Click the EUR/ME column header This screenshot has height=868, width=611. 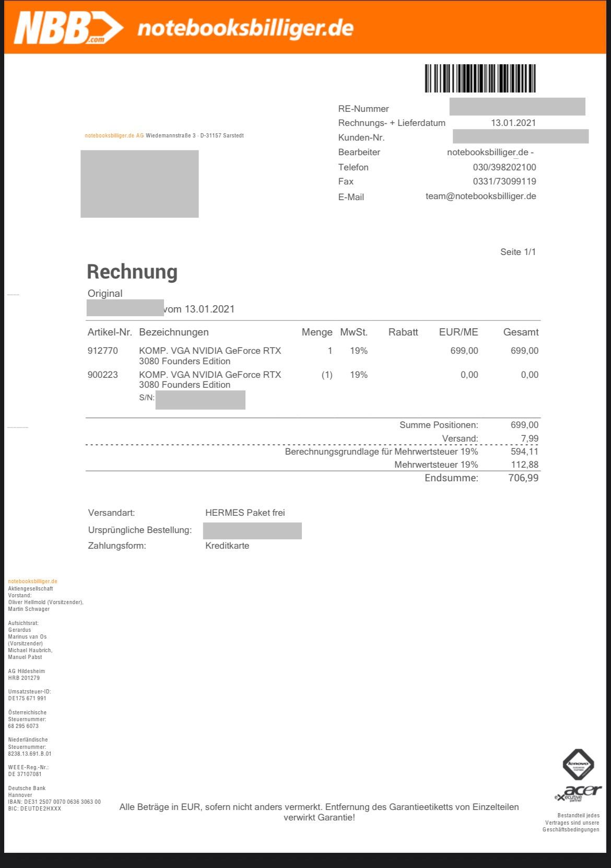point(459,332)
